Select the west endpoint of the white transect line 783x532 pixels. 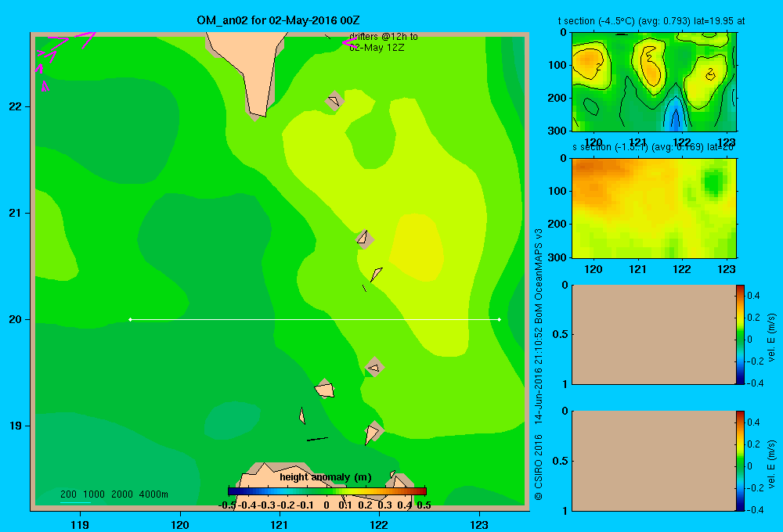[x=130, y=319]
